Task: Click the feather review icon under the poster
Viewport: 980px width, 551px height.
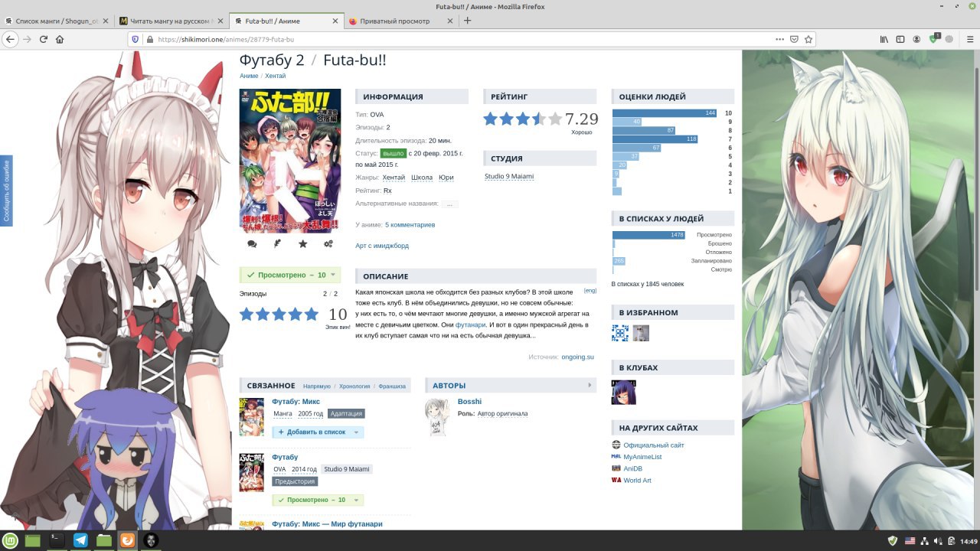Action: click(277, 244)
